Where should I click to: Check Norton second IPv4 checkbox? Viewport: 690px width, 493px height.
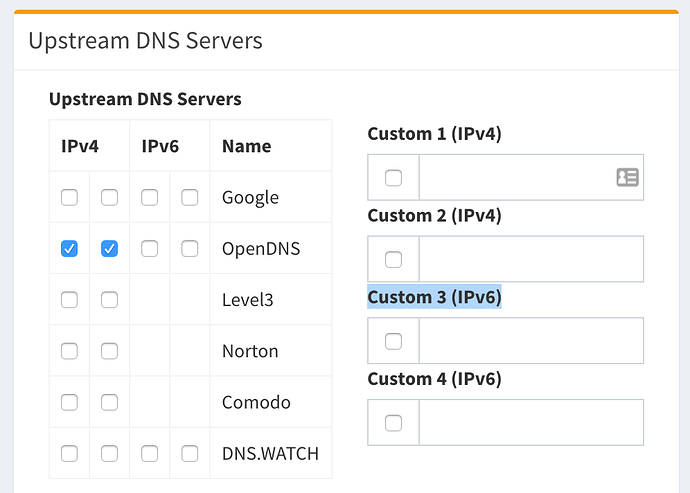click(x=110, y=351)
